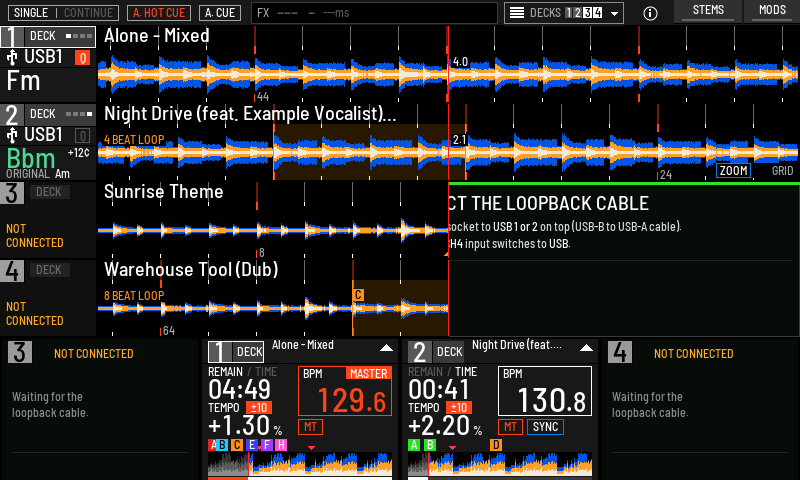Screen dimensions: 800x480
Task: Click the USB icon for Deck 1
Action: click(x=12, y=57)
